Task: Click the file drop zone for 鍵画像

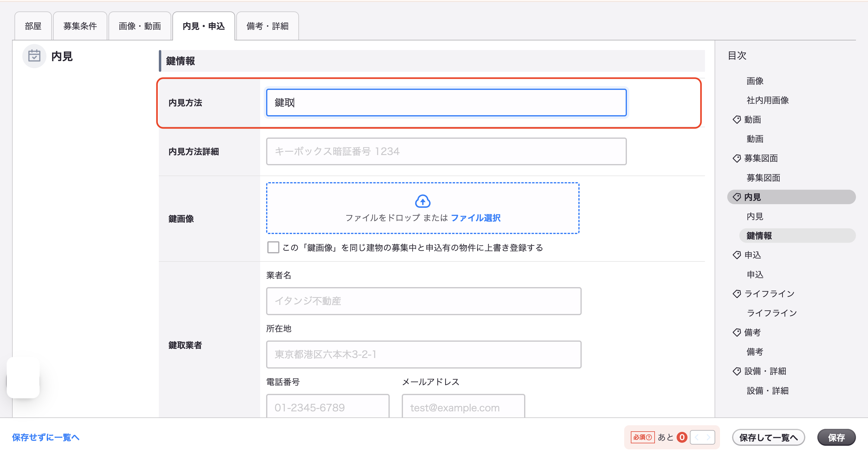Action: [x=423, y=208]
